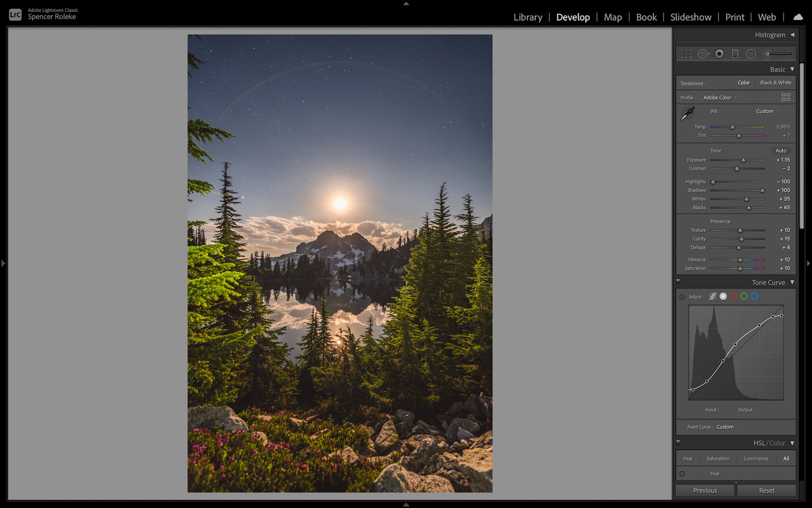Click the Luminance tab in HSL panel
This screenshot has height=508, width=812.
coord(756,458)
